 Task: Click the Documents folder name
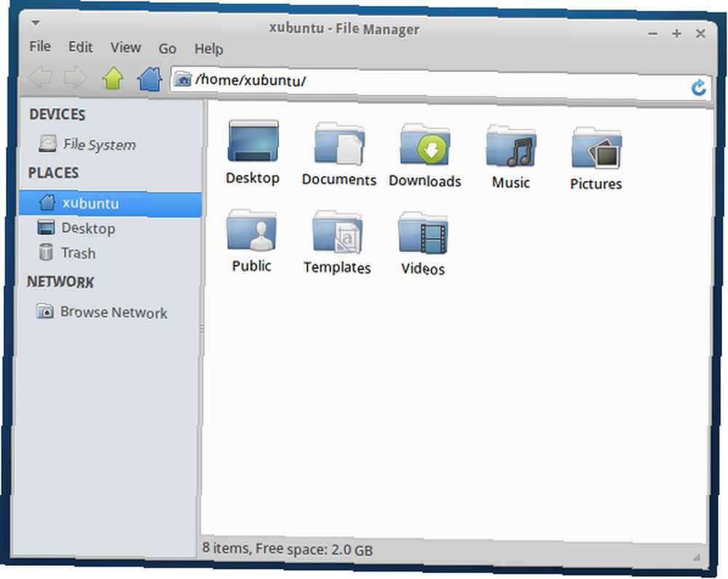(339, 180)
